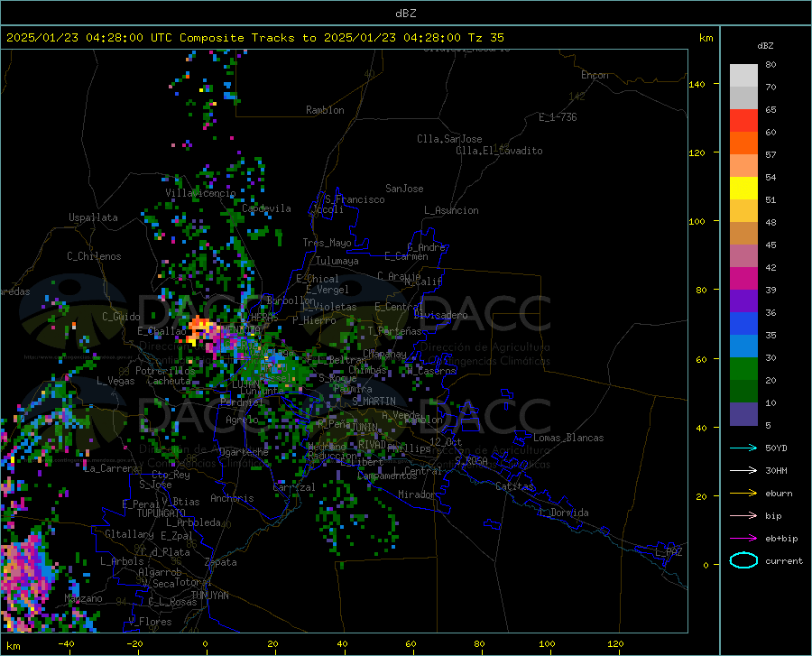Click the 'Uspallata' place label on map

[x=93, y=217]
